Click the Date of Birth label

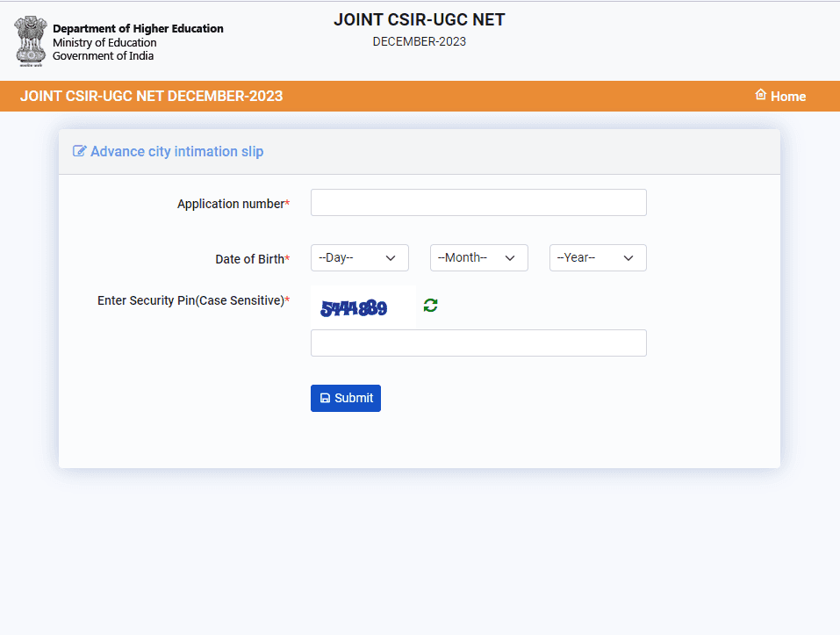(251, 259)
